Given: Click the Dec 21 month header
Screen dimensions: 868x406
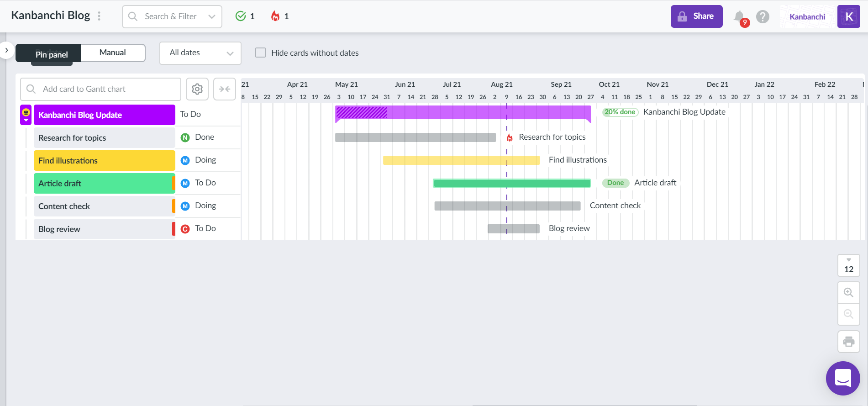Looking at the screenshot, I should pos(717,84).
